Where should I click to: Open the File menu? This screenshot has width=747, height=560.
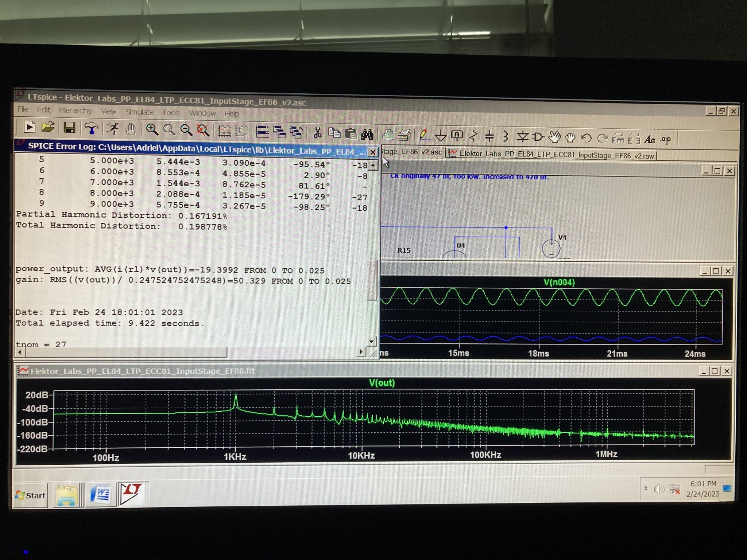click(23, 109)
